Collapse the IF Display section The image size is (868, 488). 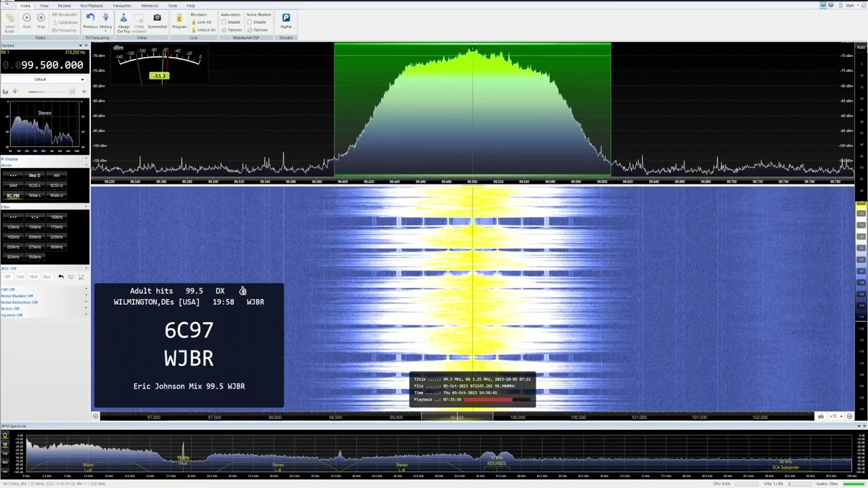tap(85, 159)
